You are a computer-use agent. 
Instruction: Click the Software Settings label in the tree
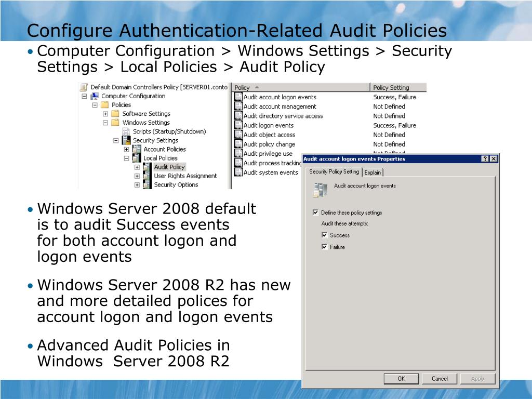point(146,114)
